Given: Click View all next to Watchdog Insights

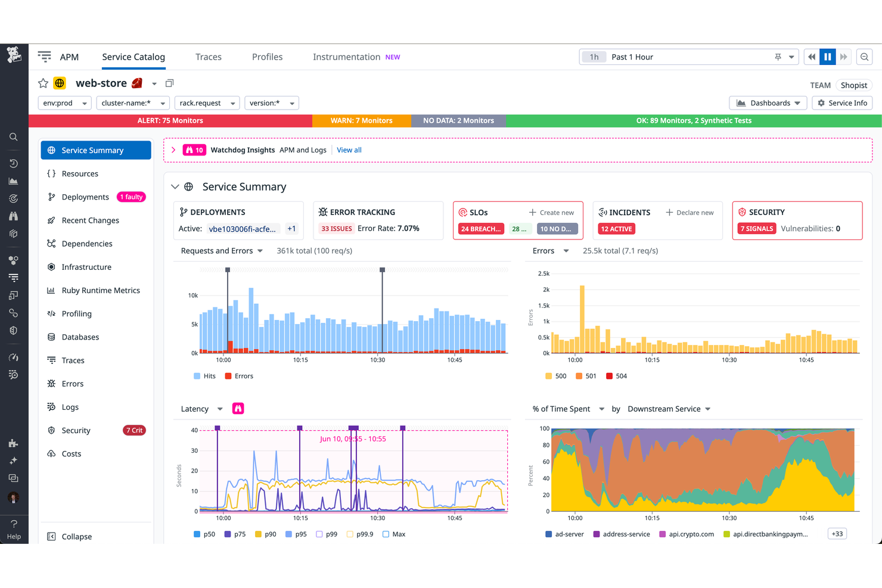Looking at the screenshot, I should pyautogui.click(x=349, y=150).
